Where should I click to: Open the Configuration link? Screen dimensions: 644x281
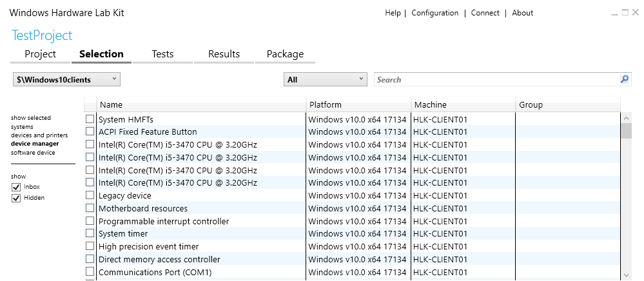pyautogui.click(x=435, y=13)
